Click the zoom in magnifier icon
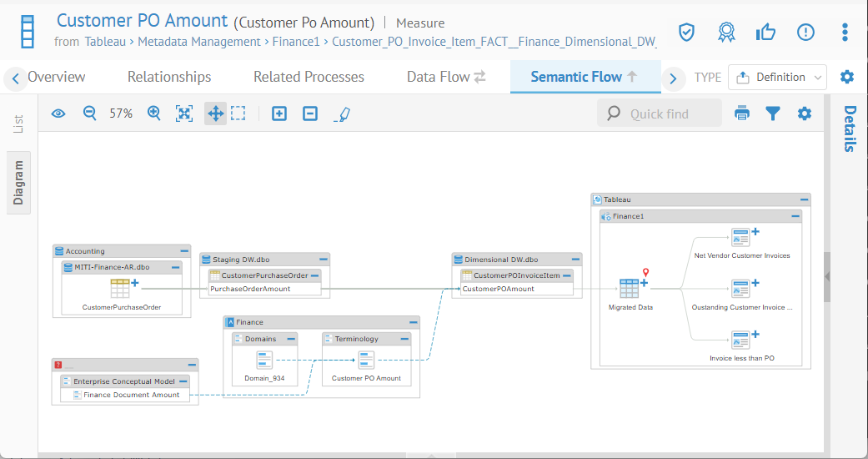Image resolution: width=868 pixels, height=459 pixels. 154,113
